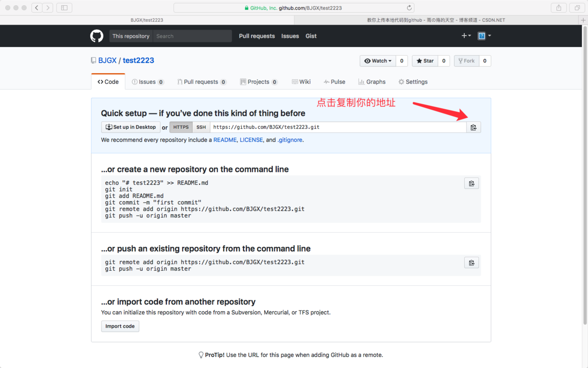The height and width of the screenshot is (368, 588).
Task: Open the forks count next to Fork
Action: (x=485, y=61)
